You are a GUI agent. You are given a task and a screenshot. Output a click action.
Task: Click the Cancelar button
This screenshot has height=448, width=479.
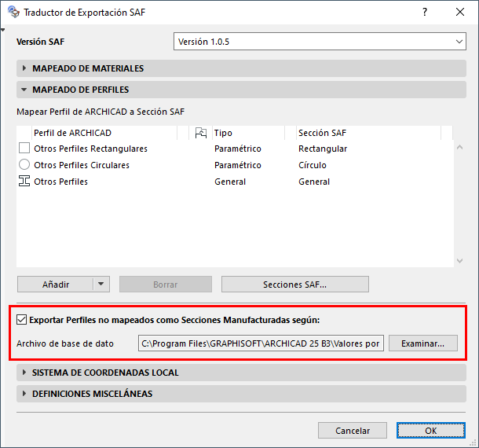pyautogui.click(x=353, y=431)
